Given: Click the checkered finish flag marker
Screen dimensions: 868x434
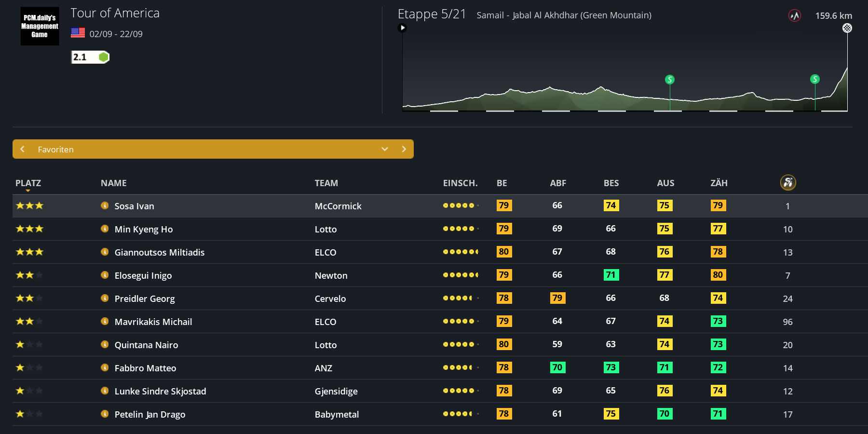Looking at the screenshot, I should coord(847,28).
